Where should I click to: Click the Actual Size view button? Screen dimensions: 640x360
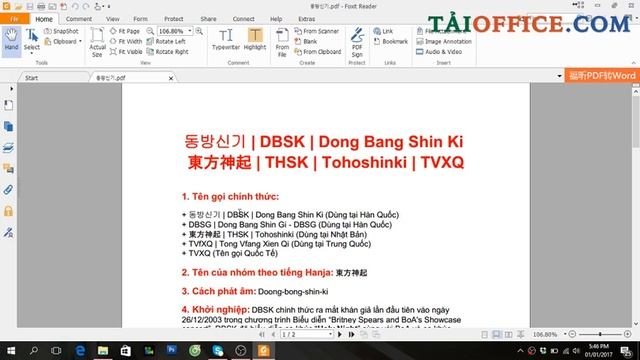97,42
